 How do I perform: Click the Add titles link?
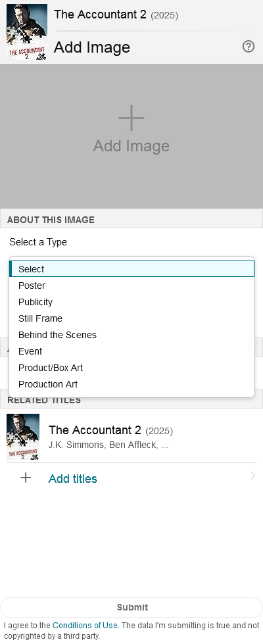72,478
